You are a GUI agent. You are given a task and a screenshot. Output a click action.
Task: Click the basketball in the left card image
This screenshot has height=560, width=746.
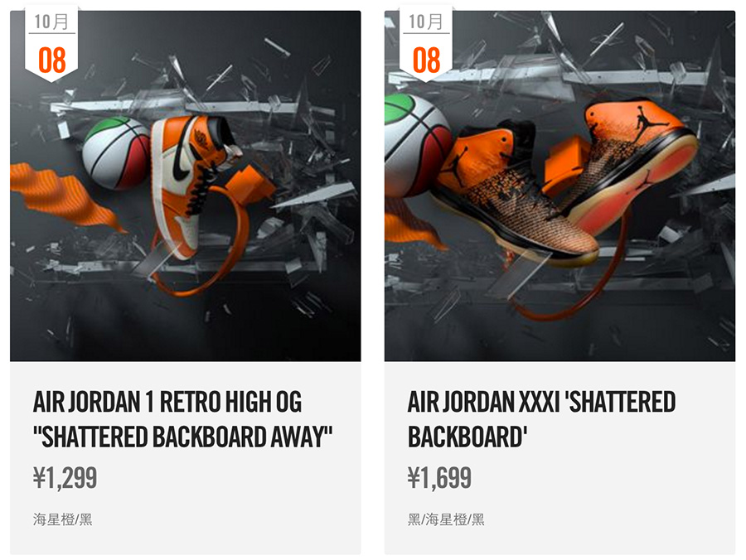tap(115, 153)
